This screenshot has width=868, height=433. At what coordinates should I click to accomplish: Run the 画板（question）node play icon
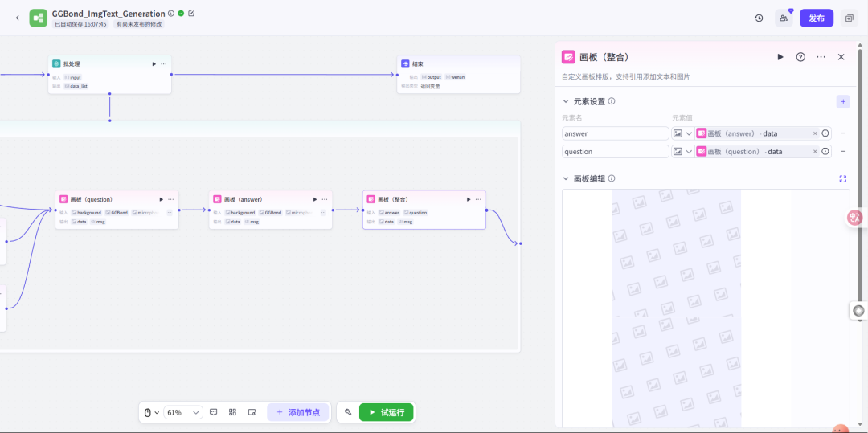(161, 200)
